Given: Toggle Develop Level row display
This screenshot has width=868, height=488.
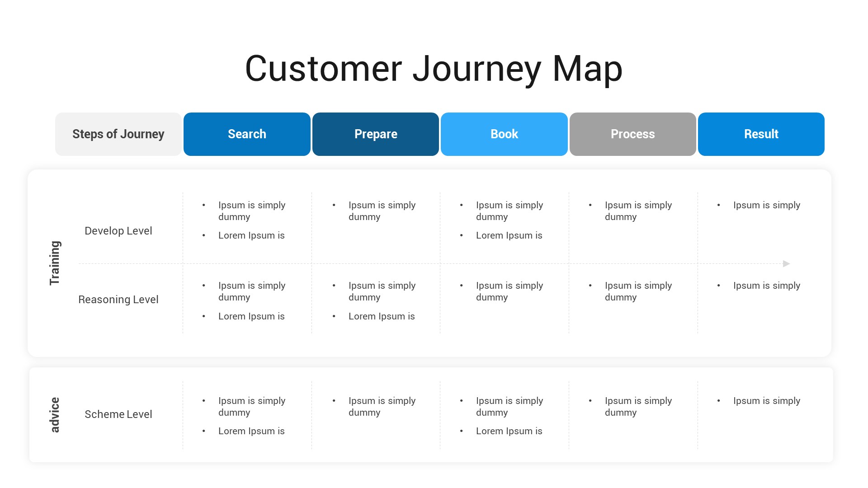Looking at the screenshot, I should coord(118,230).
